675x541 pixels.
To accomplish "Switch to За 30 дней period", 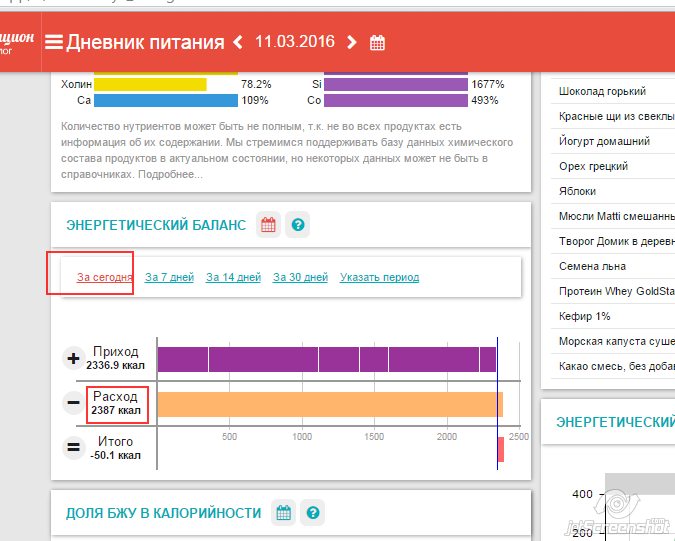I will (300, 277).
